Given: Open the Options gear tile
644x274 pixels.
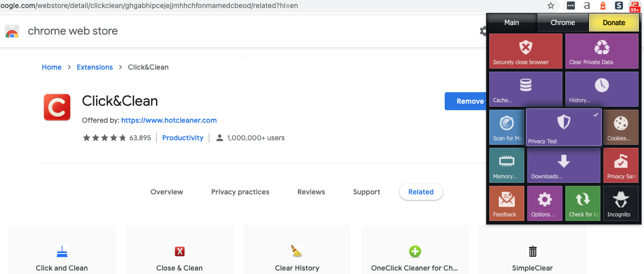Looking at the screenshot, I should [544, 203].
